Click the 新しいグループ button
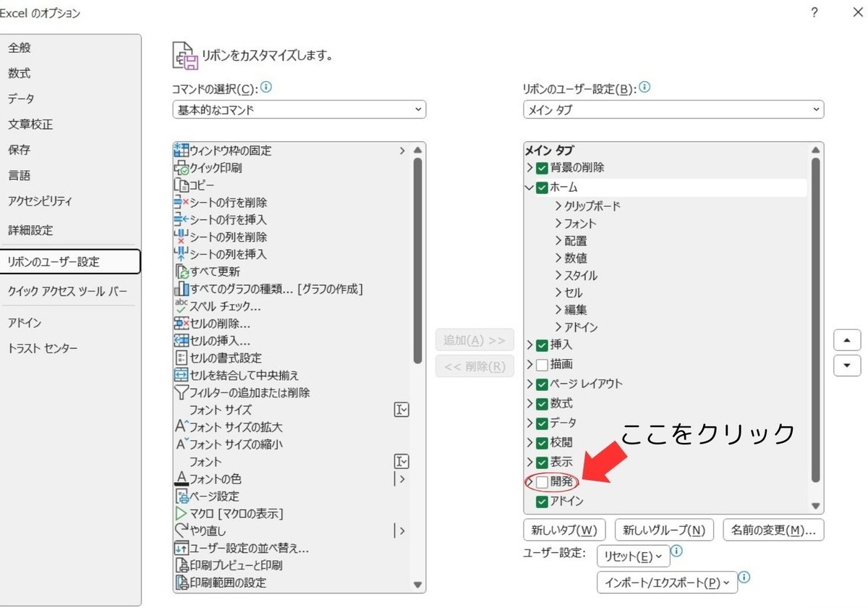 pyautogui.click(x=664, y=530)
